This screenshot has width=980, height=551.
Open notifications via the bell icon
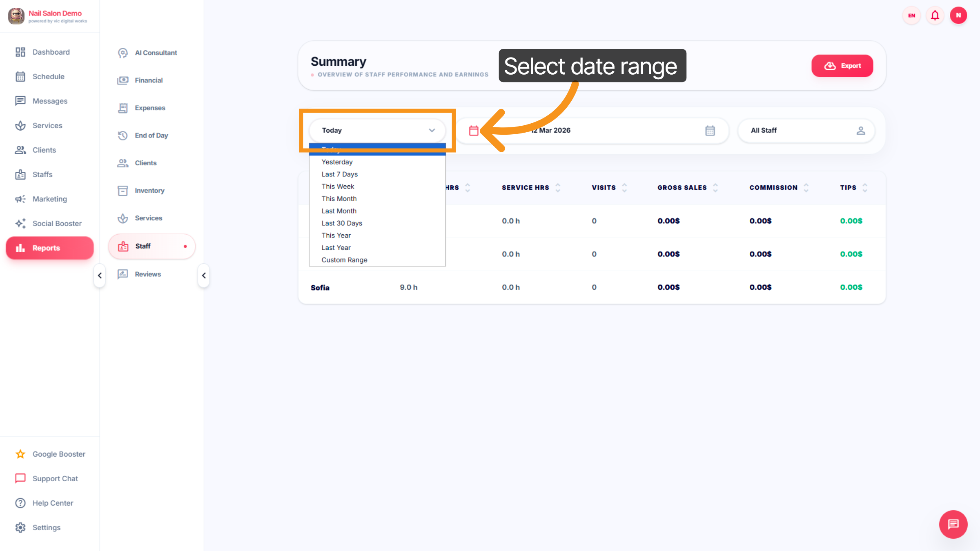(x=935, y=16)
